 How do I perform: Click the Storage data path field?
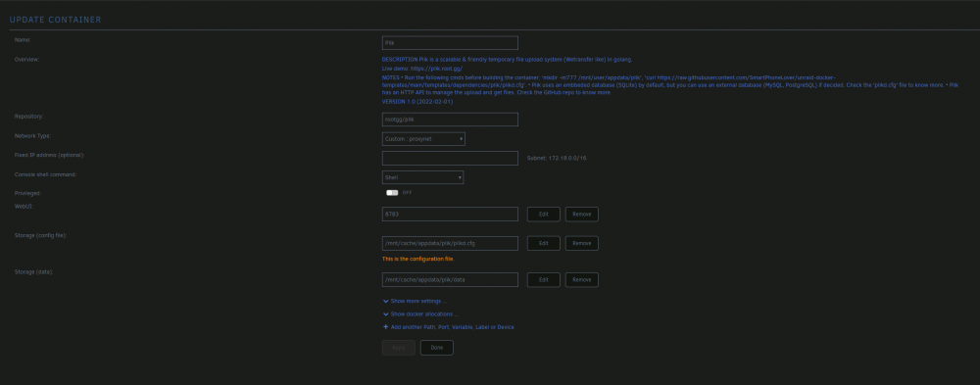[450, 280]
